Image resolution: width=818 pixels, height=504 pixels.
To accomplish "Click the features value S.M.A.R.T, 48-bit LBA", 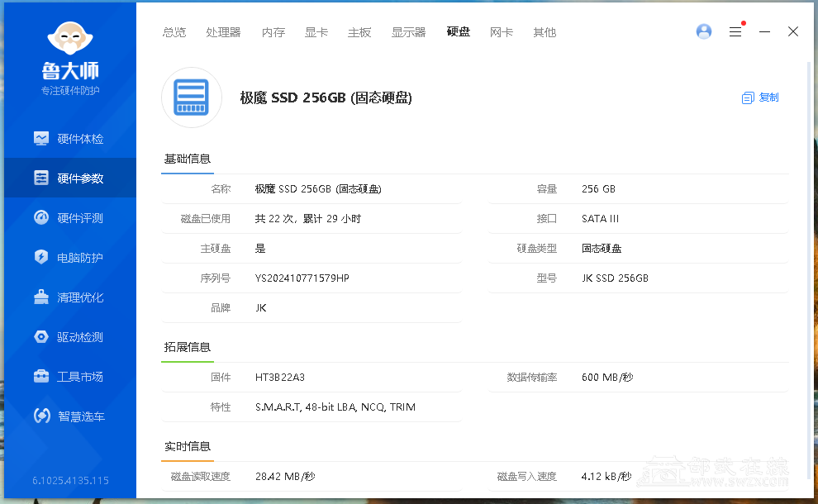I will coord(335,407).
